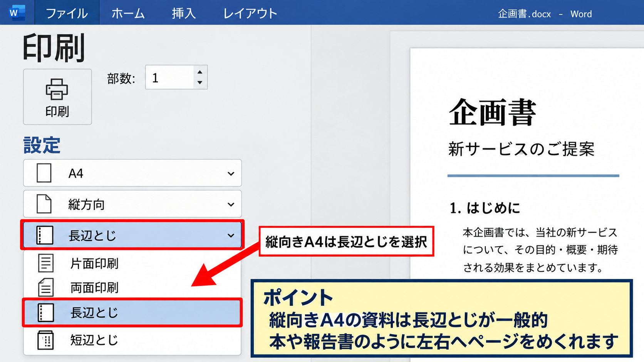Viewport: 644px width, 362px height.
Task: Click the 設定 section heading
Action: 42,145
